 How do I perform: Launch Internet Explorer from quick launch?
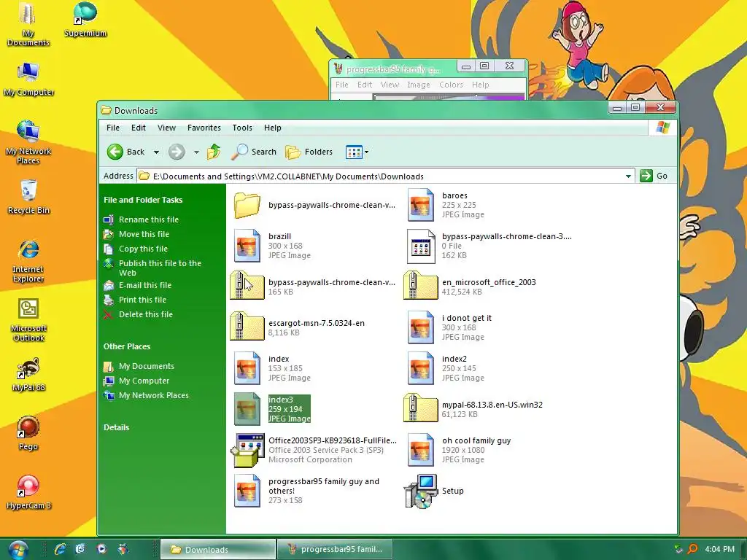pyautogui.click(x=60, y=549)
